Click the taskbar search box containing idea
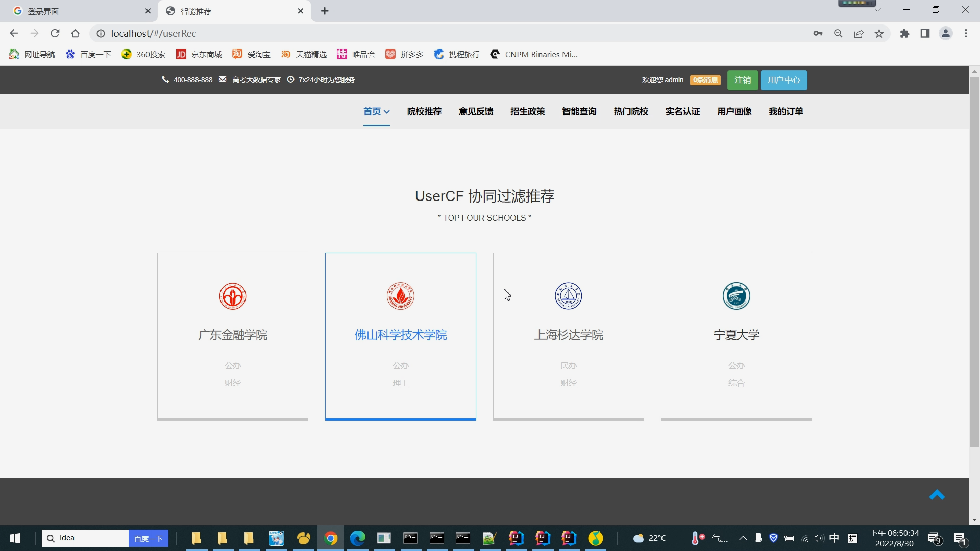Viewport: 980px width, 551px height. 84,538
